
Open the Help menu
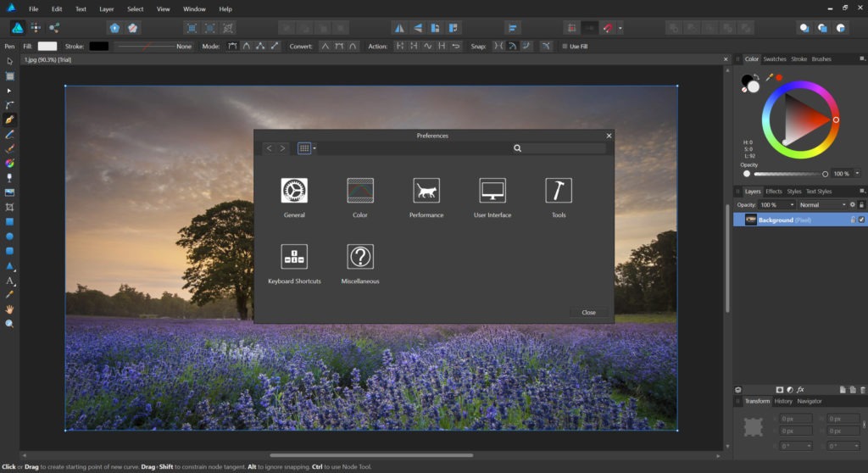point(225,8)
